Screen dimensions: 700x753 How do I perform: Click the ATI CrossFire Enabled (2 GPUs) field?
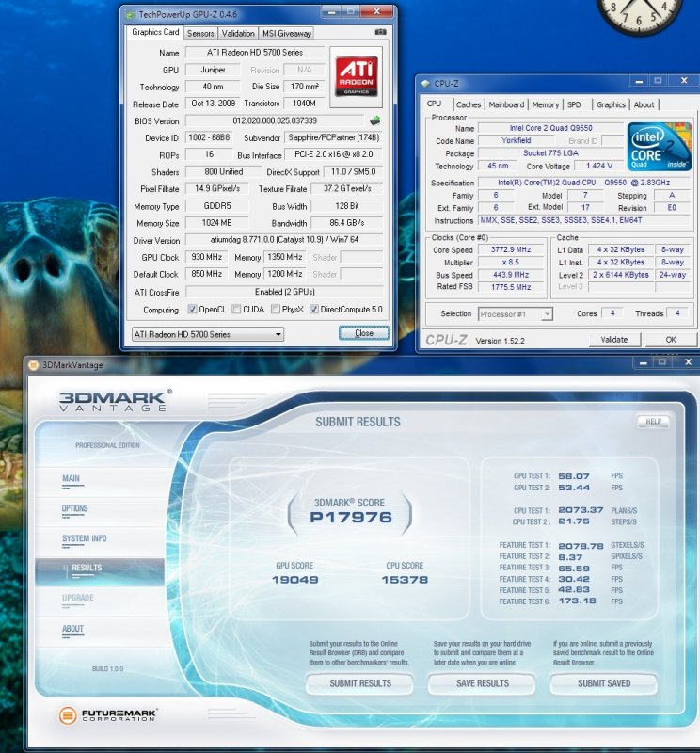(285, 292)
